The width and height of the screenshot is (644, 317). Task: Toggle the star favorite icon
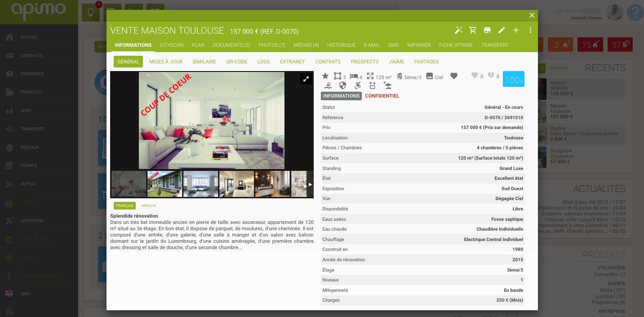click(x=325, y=76)
